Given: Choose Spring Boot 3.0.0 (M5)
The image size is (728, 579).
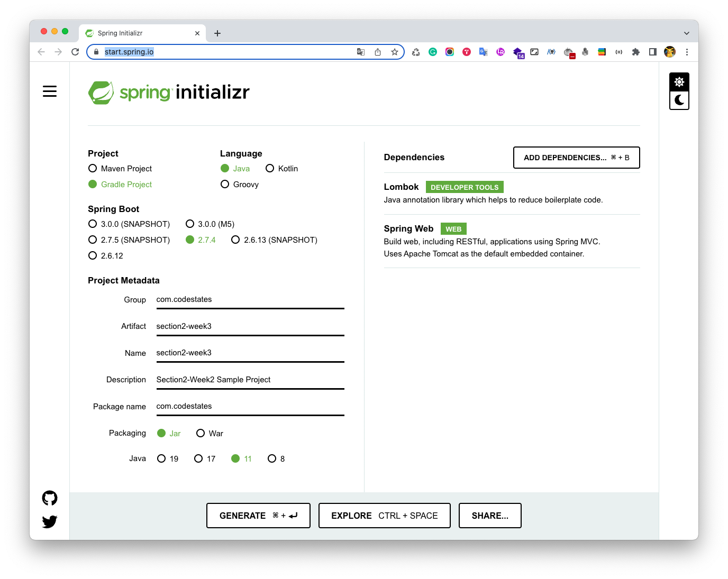Looking at the screenshot, I should point(190,224).
